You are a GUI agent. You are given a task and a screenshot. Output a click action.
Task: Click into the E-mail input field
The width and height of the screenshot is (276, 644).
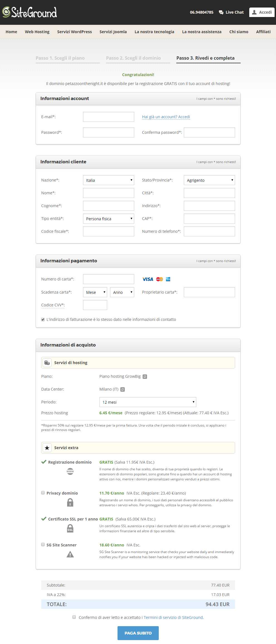pos(108,117)
